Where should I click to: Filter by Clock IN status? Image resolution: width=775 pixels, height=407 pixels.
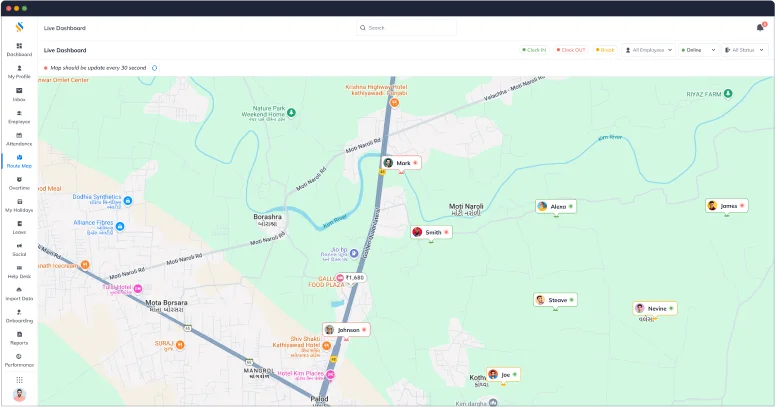[x=534, y=50]
